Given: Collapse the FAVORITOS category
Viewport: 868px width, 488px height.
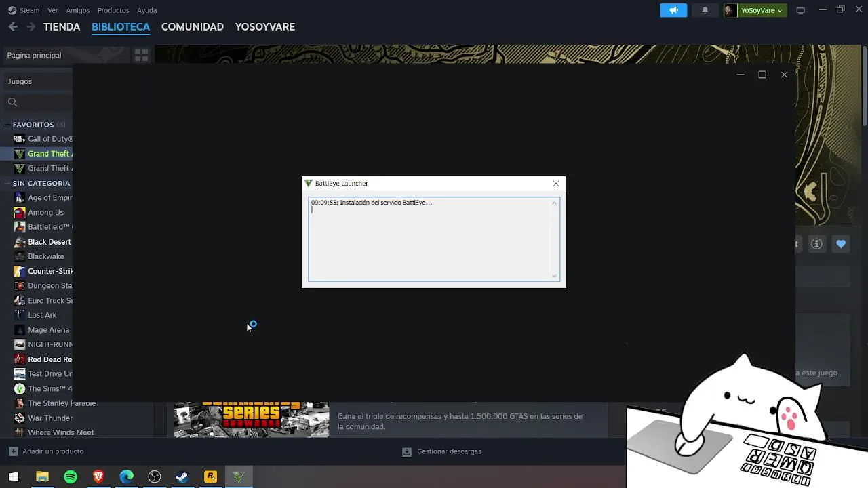Looking at the screenshot, I should pyautogui.click(x=8, y=125).
